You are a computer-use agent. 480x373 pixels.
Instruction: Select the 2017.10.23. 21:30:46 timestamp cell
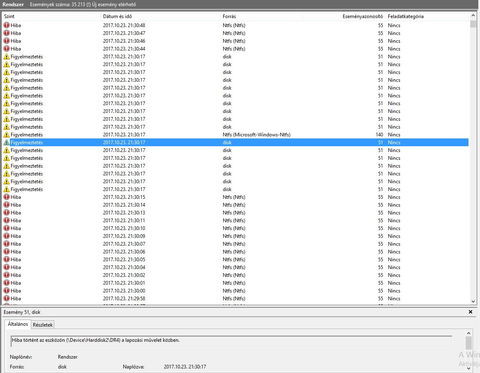124,41
